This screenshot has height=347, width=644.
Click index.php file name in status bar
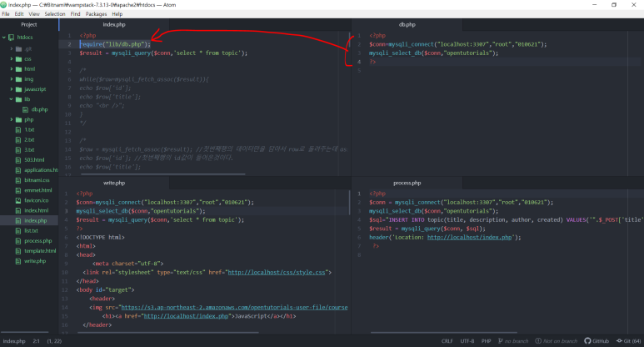[14, 341]
